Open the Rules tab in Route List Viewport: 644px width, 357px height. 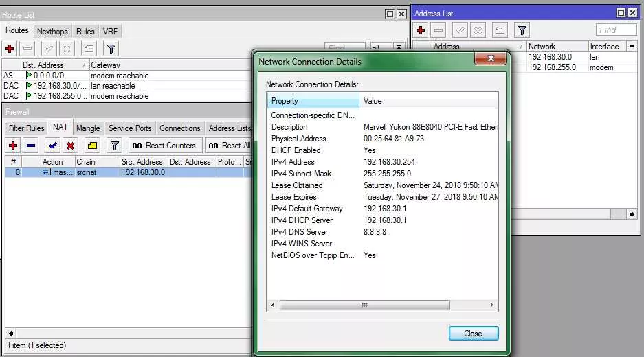point(85,31)
